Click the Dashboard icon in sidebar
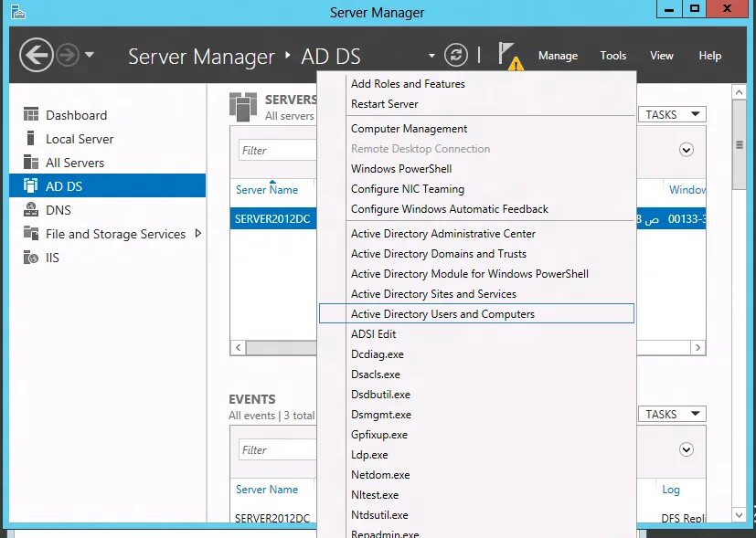This screenshot has width=756, height=538. pos(31,114)
